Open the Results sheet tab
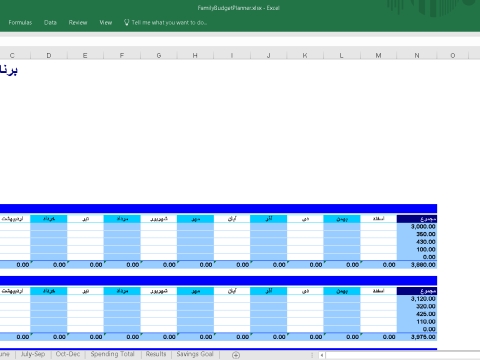 (156, 354)
